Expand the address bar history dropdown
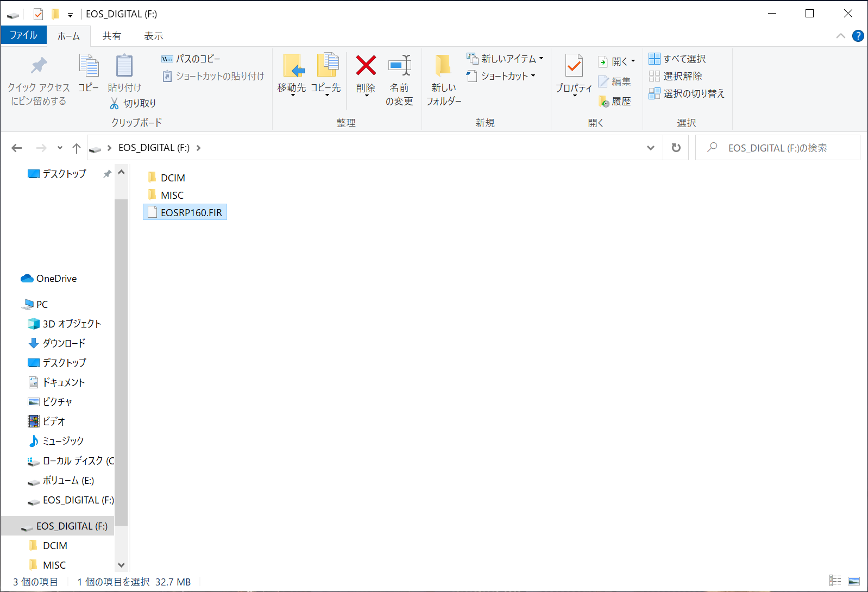 (651, 148)
